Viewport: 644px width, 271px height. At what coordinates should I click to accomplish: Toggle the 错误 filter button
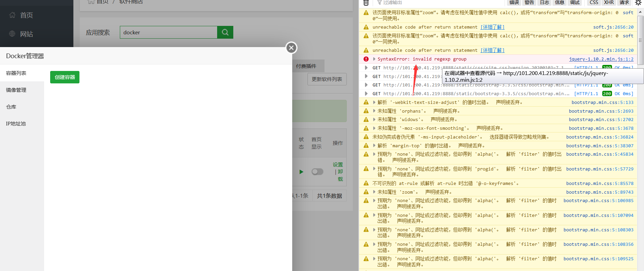click(514, 3)
